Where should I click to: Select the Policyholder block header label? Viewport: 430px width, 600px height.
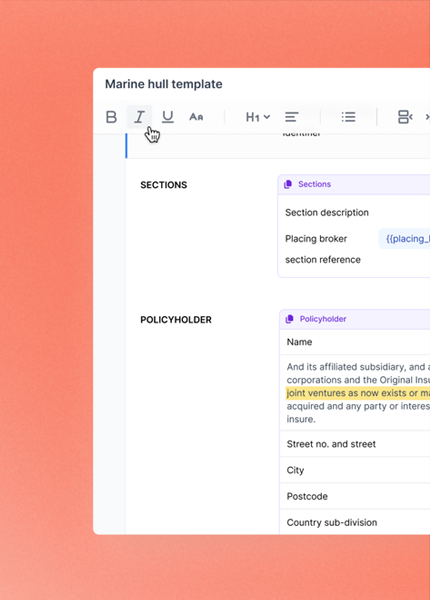(323, 319)
